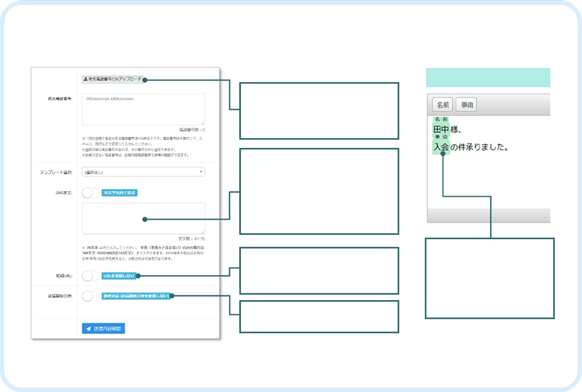
Task: Toggle the SMS本文 70-character switch
Action: [90, 193]
